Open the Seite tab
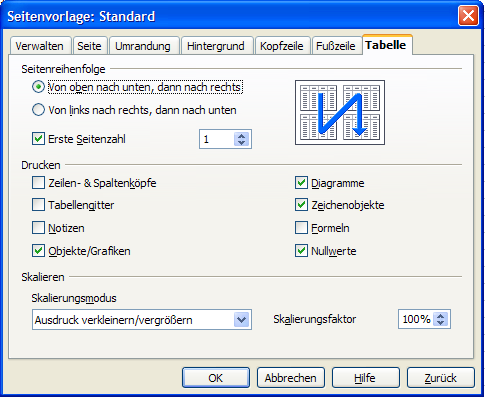This screenshot has height=397, width=485. tap(90, 46)
